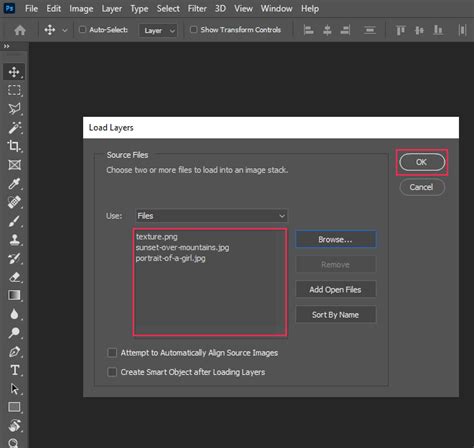The width and height of the screenshot is (474, 448).
Task: Click the Photoshop Ps logo icon
Action: (9, 8)
